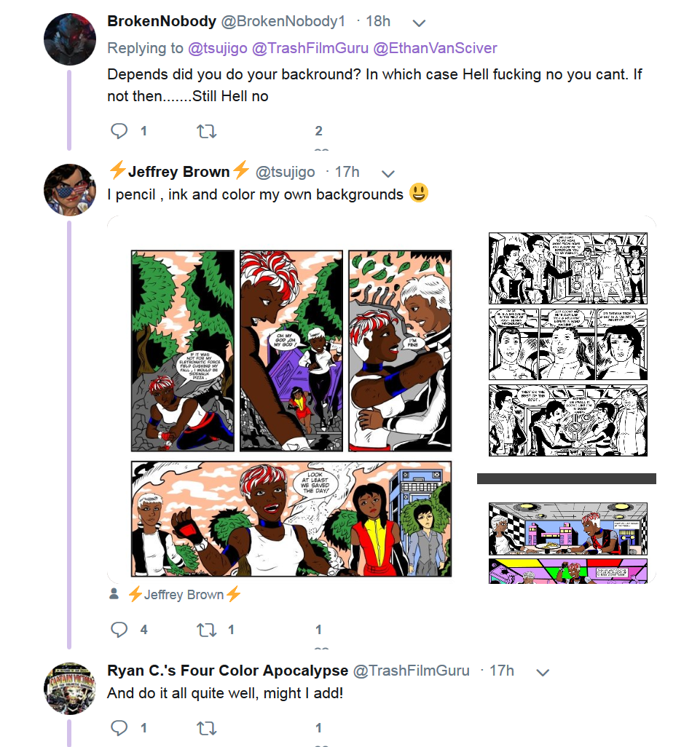This screenshot has height=747, width=700.
Task: Reply to Ryan C.'s tweet
Action: point(119,728)
